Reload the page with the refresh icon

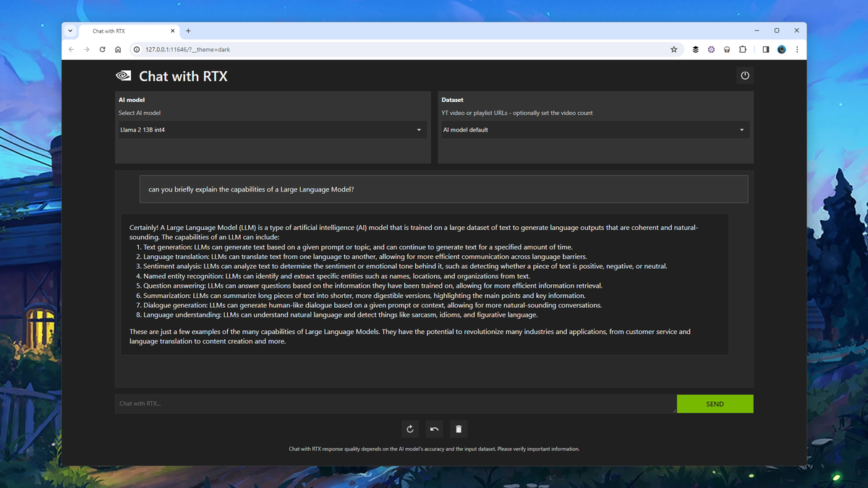tap(103, 49)
